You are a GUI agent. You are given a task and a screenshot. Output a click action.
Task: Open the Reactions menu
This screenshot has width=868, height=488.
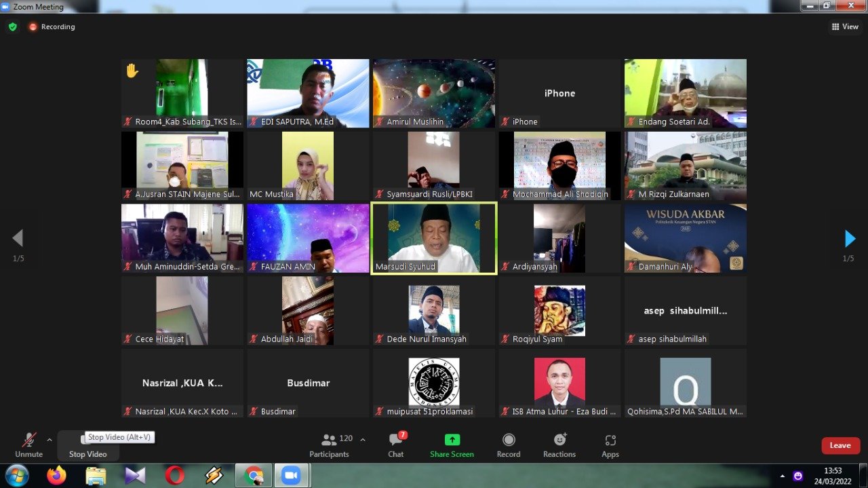[559, 445]
